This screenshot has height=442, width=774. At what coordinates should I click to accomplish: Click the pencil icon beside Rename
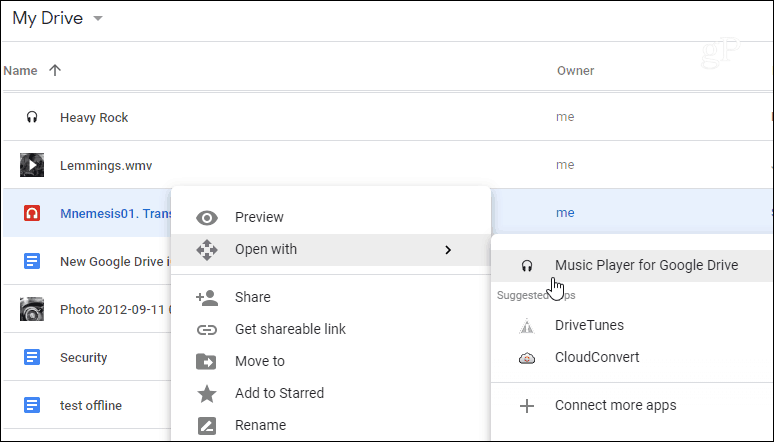click(207, 425)
